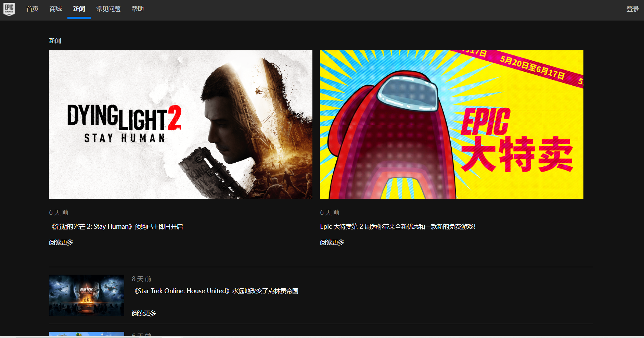Open the Dying Light 2 Stay Human banner image
This screenshot has width=644, height=338.
coord(181,125)
